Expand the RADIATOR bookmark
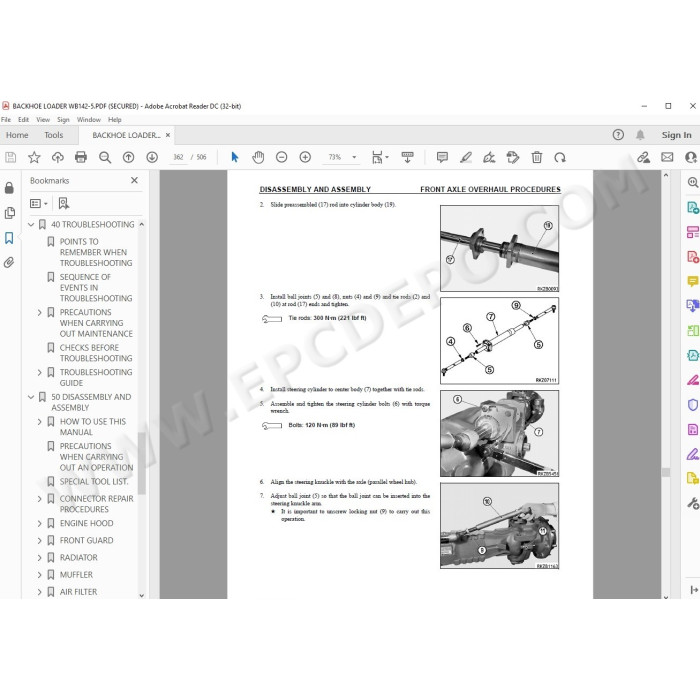The width and height of the screenshot is (700, 700). pos(39,558)
